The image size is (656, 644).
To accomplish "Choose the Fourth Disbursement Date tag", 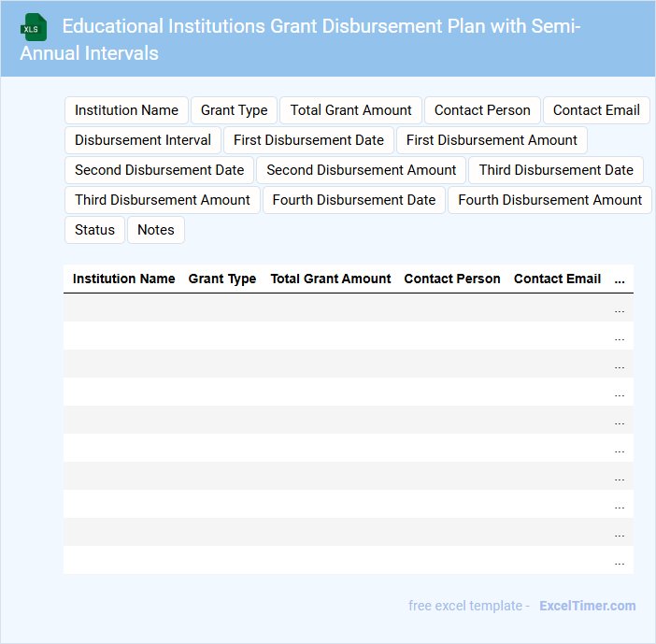I will (x=354, y=200).
